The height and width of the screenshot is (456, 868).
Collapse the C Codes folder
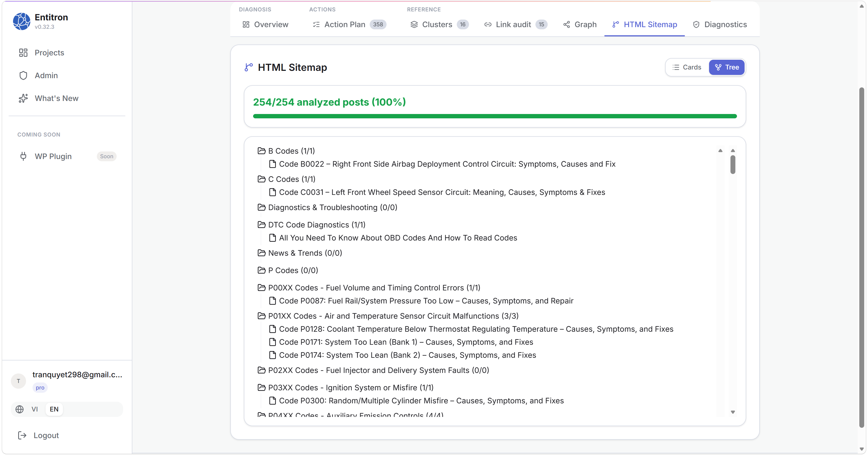tap(287, 179)
